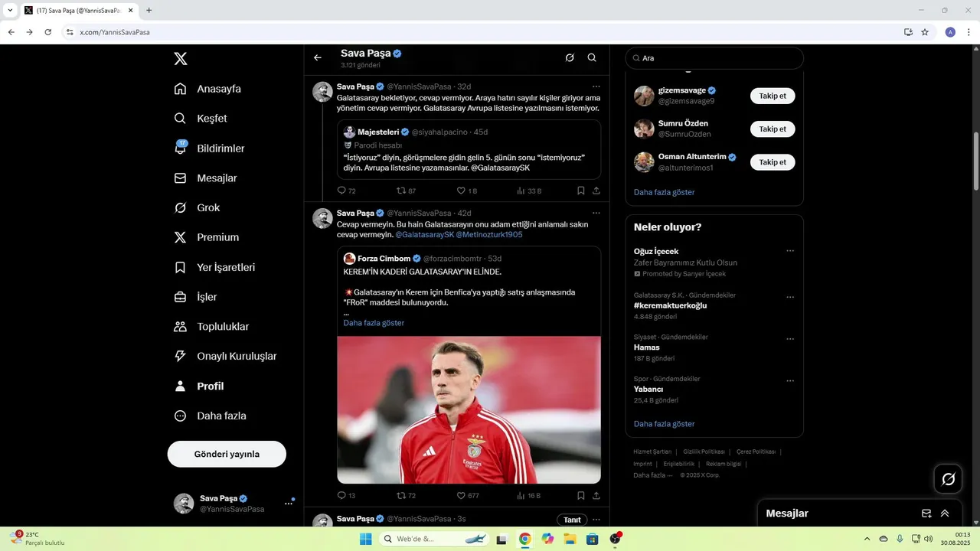Screen dimensions: 980x551
Task: Follow Sumru Özden with Takip et
Action: coord(773,129)
